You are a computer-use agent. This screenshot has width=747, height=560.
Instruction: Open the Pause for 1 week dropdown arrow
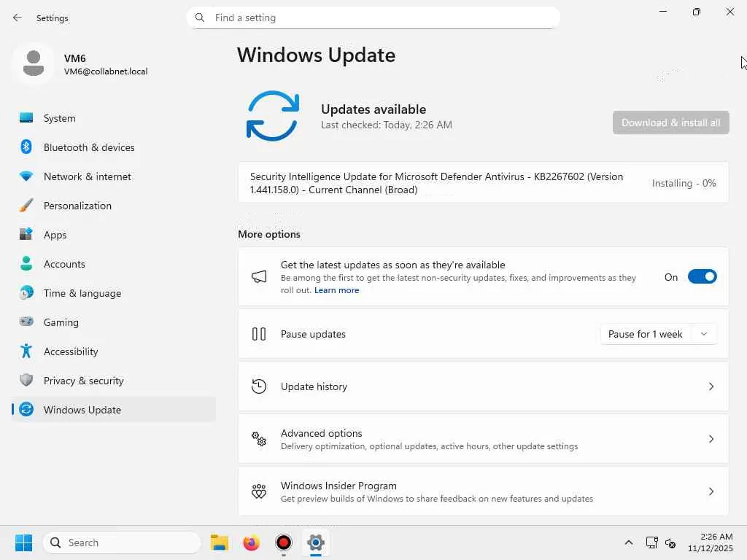pyautogui.click(x=704, y=334)
